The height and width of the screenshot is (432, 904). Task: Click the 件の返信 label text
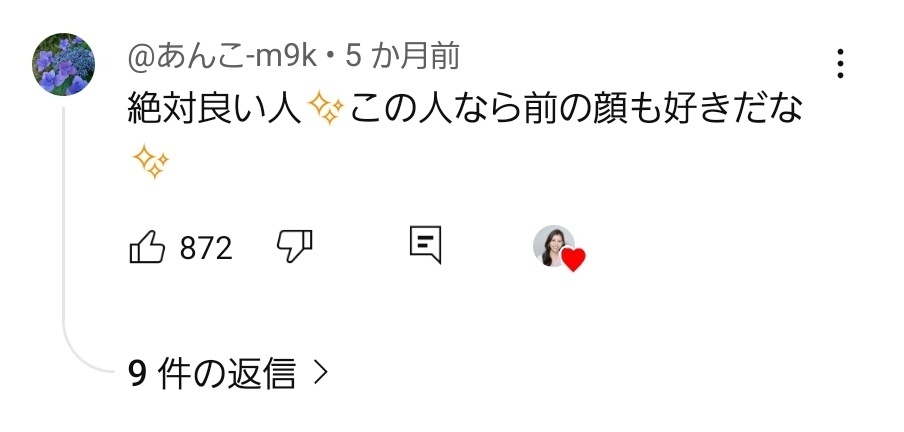coord(226,373)
